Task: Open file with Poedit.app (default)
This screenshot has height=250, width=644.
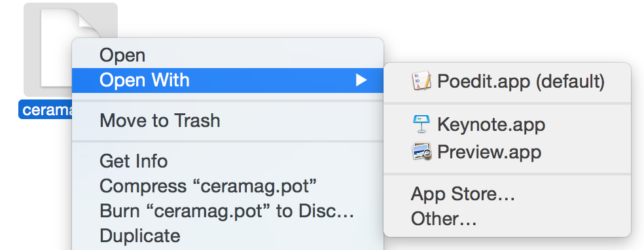Action: [507, 81]
